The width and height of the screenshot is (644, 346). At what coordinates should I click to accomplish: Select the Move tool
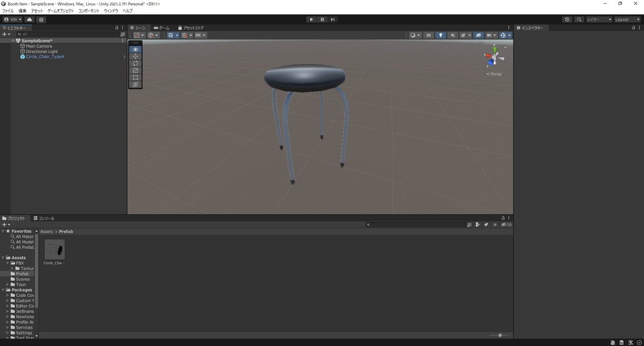point(136,56)
